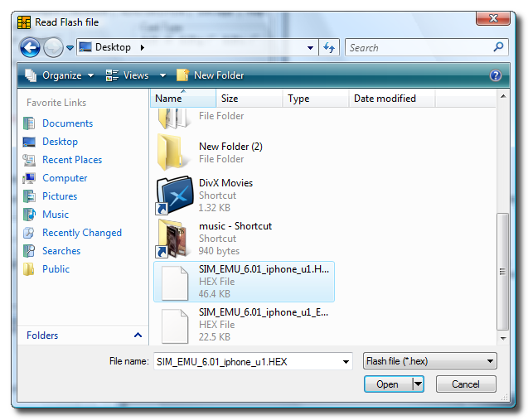Click the Views button

click(128, 75)
